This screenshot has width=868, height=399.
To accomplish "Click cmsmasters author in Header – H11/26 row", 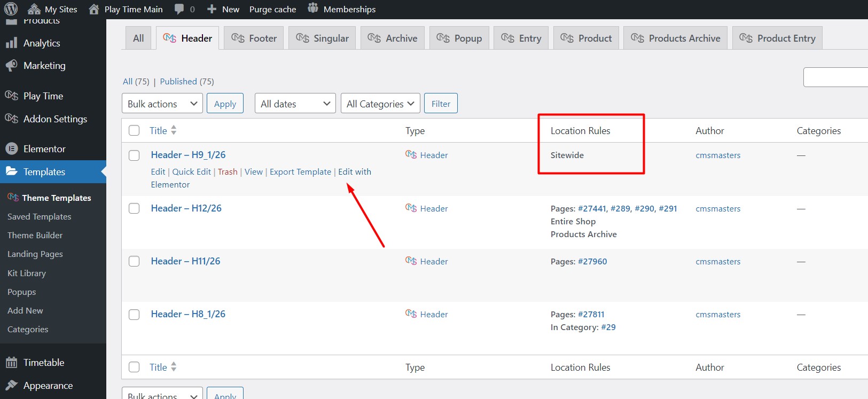I will click(718, 261).
